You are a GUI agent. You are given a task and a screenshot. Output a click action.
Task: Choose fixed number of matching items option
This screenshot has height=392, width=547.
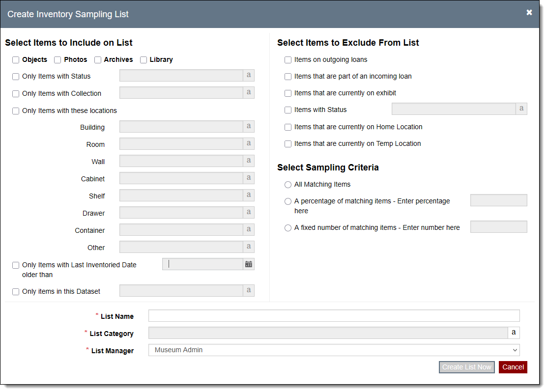click(x=288, y=228)
